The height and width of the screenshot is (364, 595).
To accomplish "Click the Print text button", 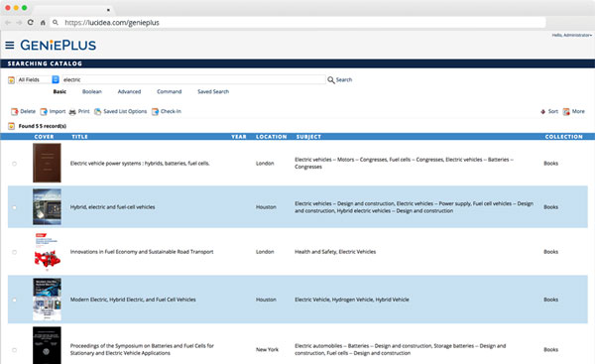I will coord(84,111).
